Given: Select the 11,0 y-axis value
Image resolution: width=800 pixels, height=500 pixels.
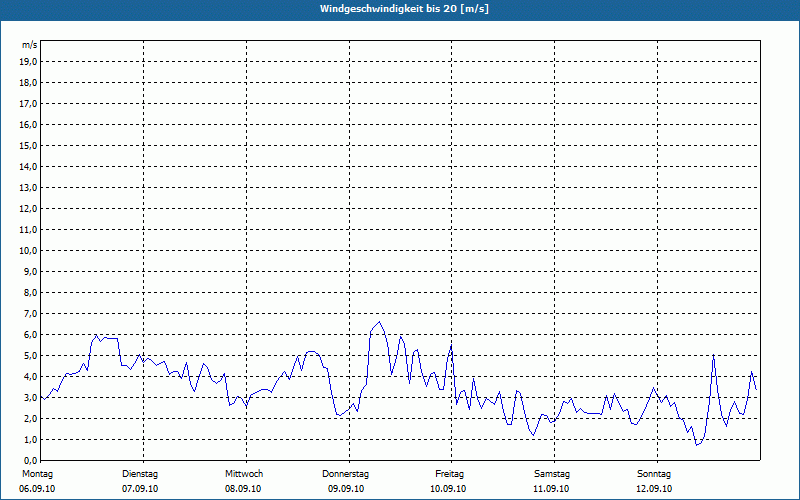Looking at the screenshot, I should (29, 230).
